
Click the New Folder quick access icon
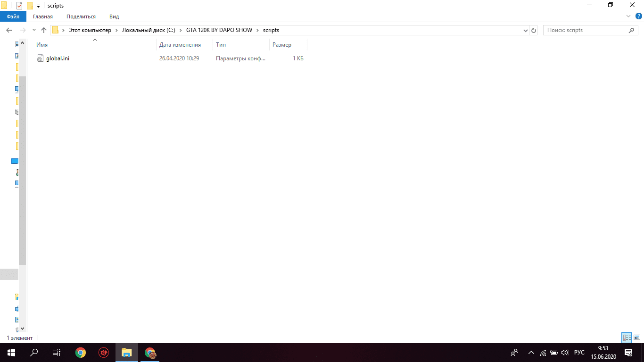point(30,6)
